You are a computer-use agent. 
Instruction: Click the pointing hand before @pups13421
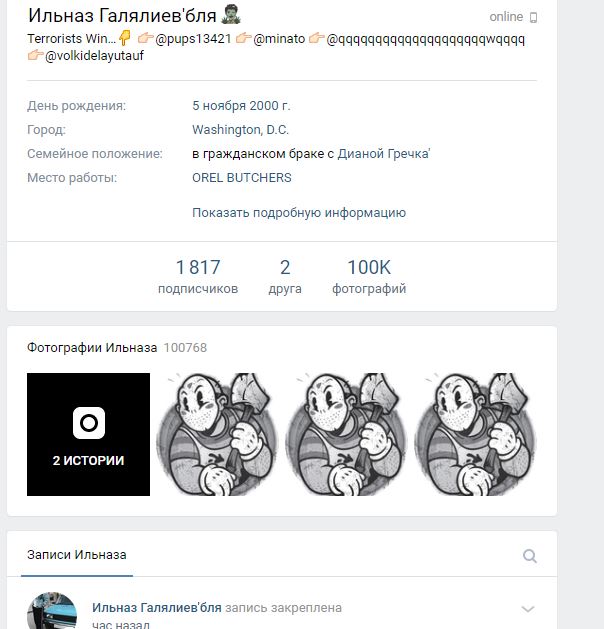click(x=146, y=38)
